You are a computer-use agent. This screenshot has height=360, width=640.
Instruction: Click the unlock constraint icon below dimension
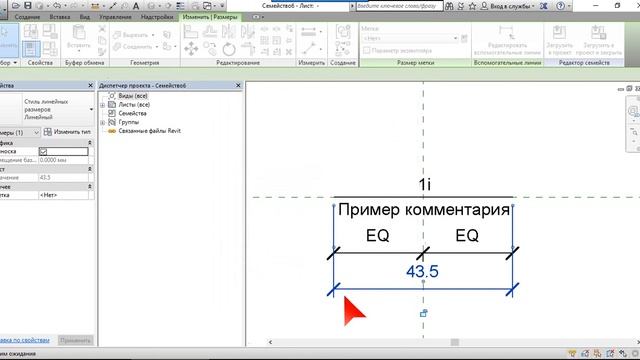coord(424,313)
